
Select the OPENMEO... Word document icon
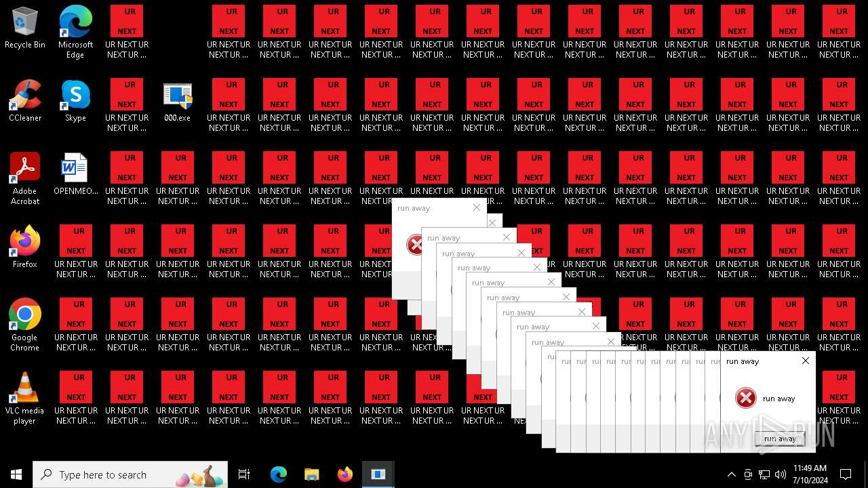coord(75,174)
